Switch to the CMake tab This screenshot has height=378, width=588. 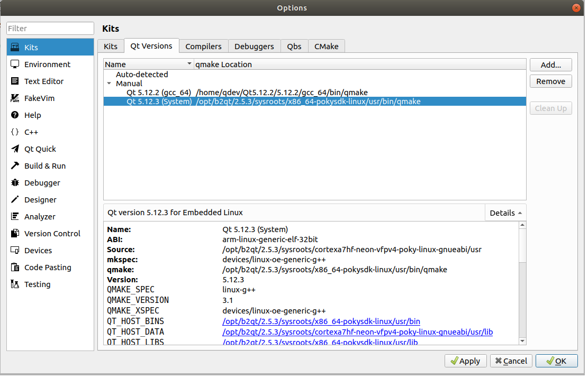[326, 46]
